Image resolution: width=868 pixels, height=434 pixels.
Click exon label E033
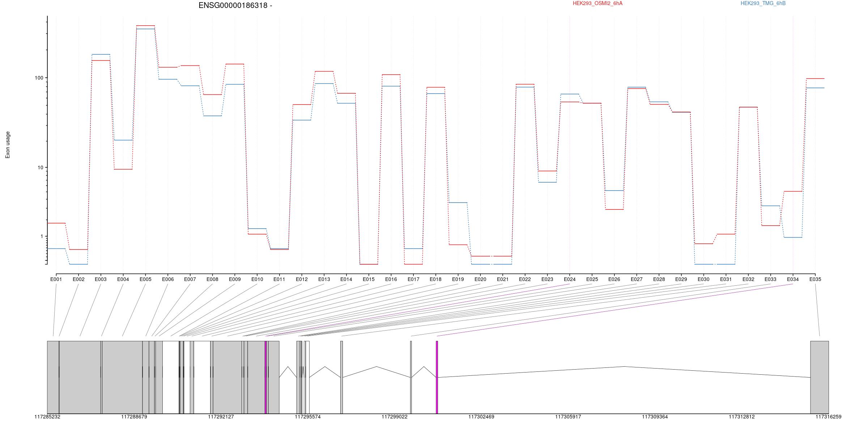click(770, 279)
